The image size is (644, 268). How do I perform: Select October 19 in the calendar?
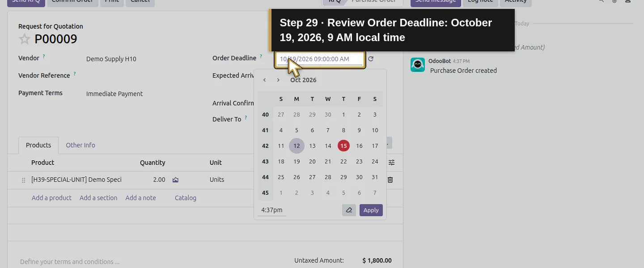coord(297,162)
